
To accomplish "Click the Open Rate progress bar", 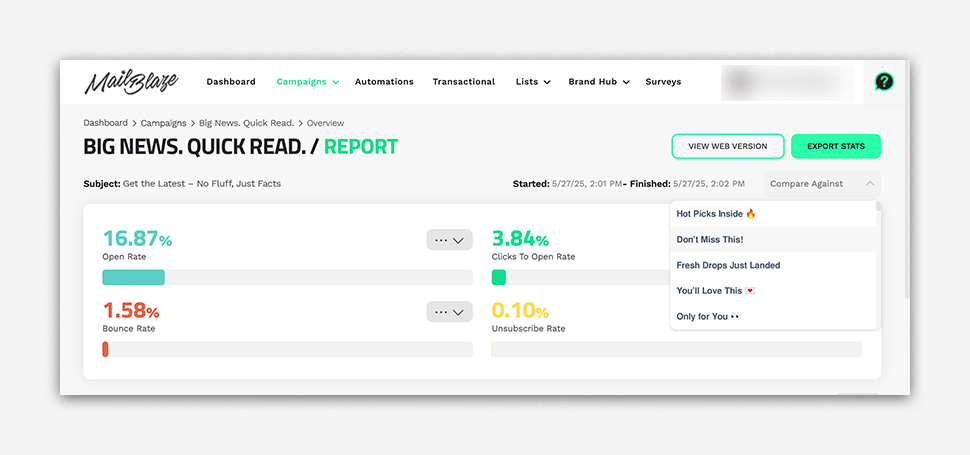I will (x=287, y=278).
